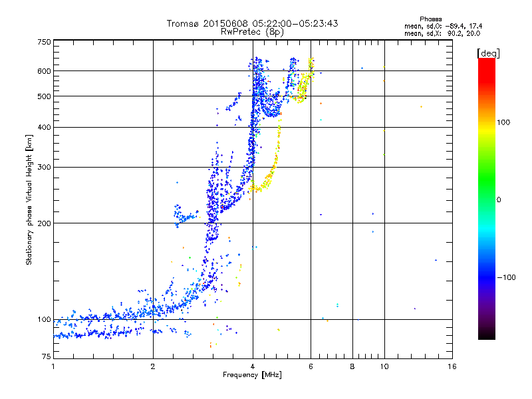Screen dimensions: 532x399
Task: Select the 'mean, sd,O: -89.4, 17.4' statistics line
Action: click(x=443, y=26)
